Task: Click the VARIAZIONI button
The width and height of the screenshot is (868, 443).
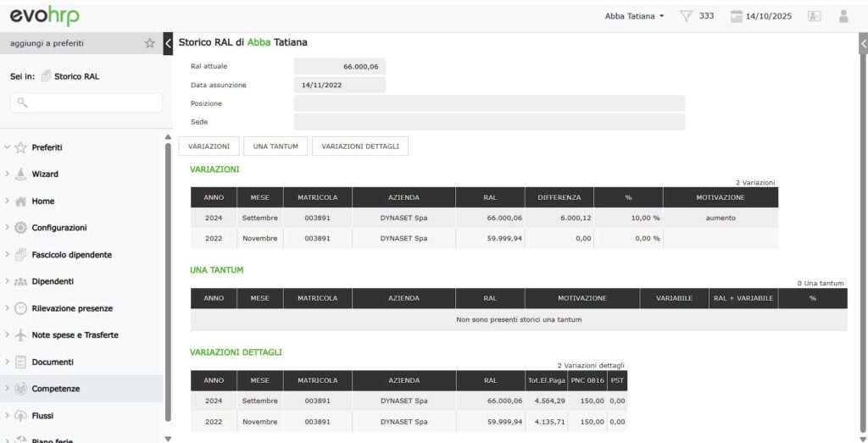Action: click(209, 147)
